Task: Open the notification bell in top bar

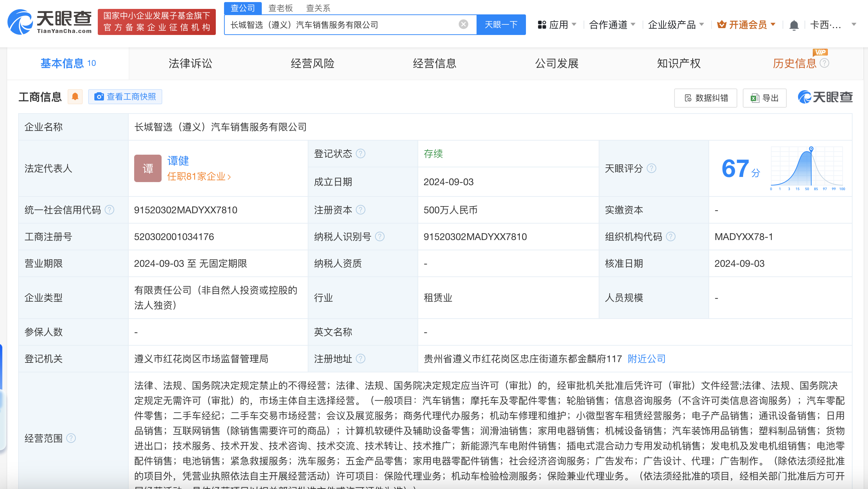Action: pyautogui.click(x=794, y=24)
